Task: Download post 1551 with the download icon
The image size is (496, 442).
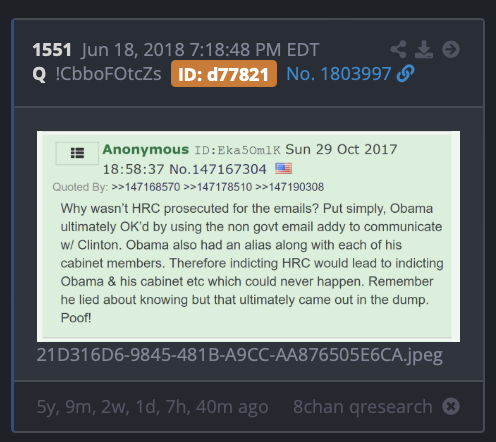Action: click(424, 50)
